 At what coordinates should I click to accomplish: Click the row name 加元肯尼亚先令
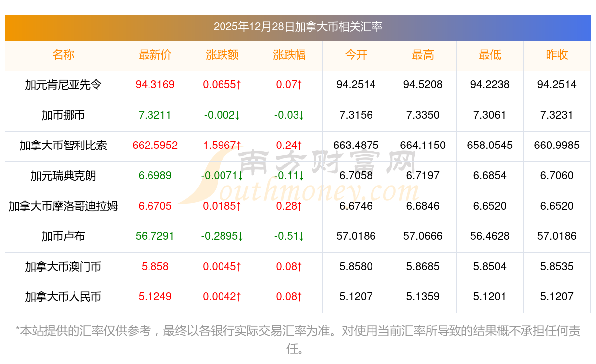coord(63,85)
